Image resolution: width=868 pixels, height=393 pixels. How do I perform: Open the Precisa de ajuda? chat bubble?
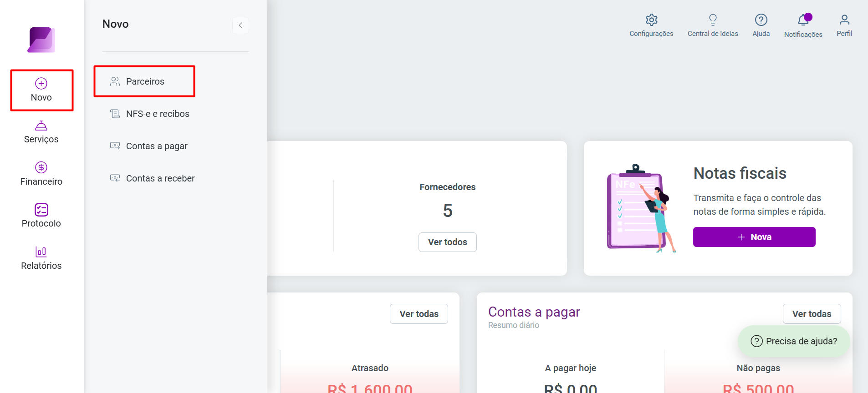[x=794, y=341]
